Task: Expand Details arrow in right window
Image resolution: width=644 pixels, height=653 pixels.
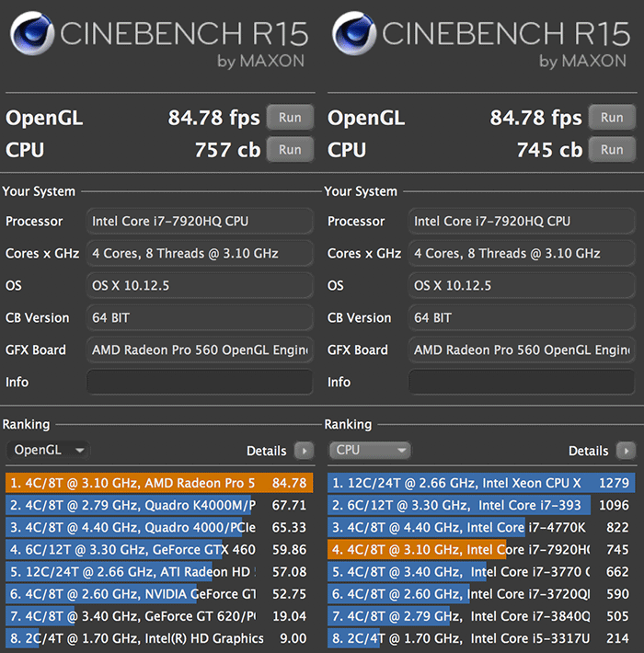Action: (627, 451)
